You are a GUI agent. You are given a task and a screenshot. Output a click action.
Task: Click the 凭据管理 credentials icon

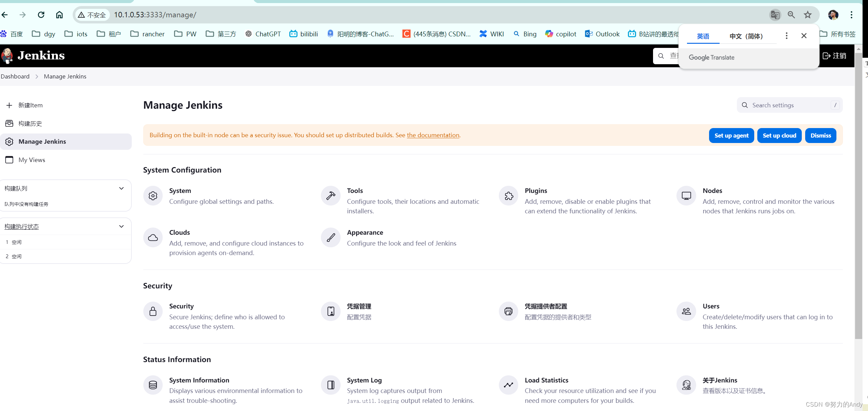[331, 311]
